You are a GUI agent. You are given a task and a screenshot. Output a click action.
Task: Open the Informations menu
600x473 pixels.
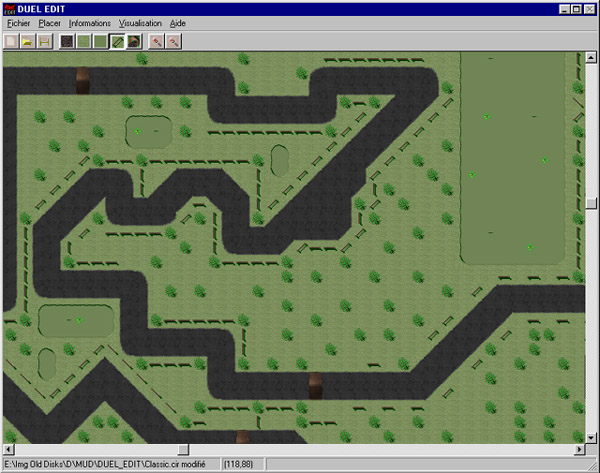(x=90, y=23)
